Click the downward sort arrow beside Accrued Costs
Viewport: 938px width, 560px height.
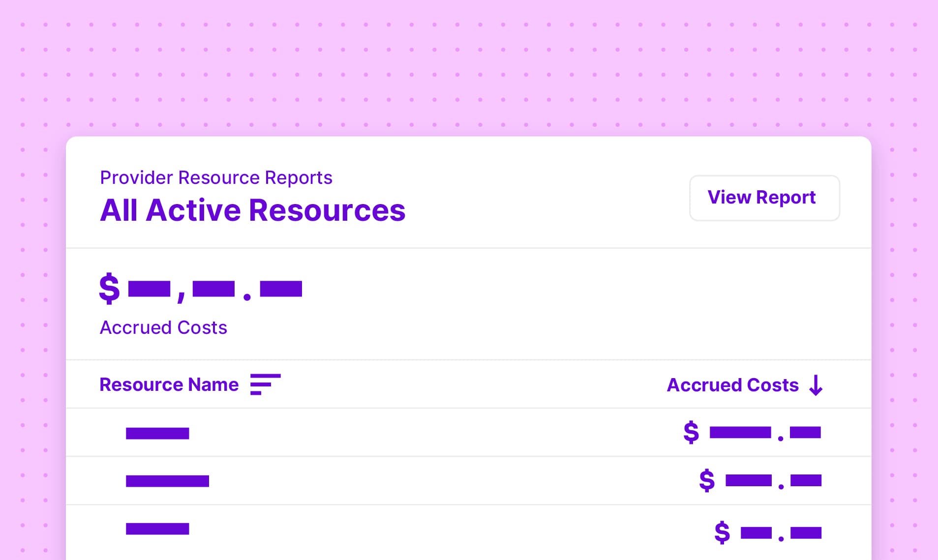[816, 386]
